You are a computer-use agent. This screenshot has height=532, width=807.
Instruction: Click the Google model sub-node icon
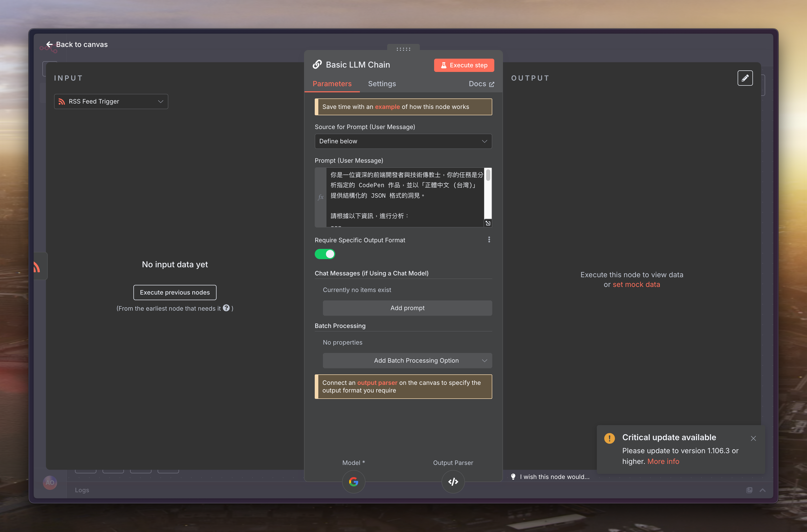(x=354, y=482)
